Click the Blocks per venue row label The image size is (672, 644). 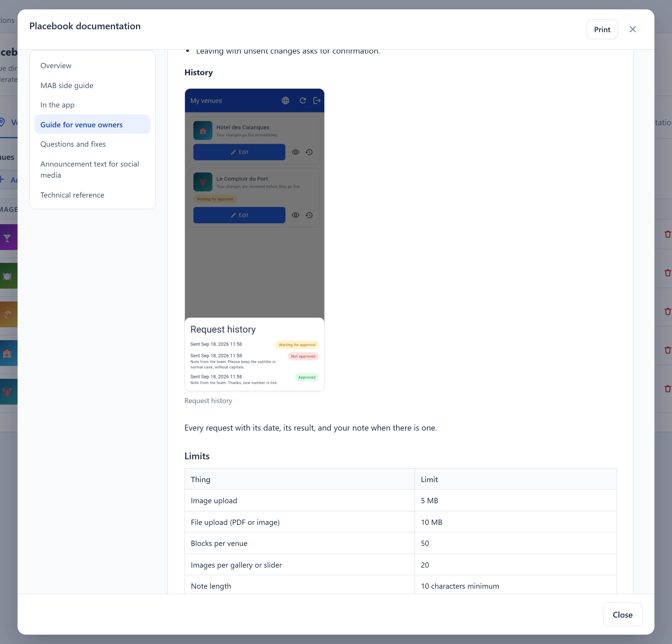click(x=219, y=543)
